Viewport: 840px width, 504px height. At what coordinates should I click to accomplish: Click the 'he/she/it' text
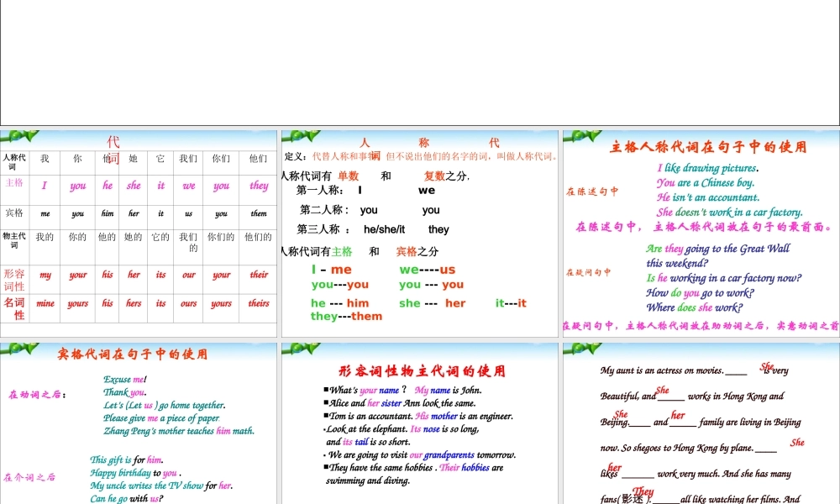pos(384,229)
